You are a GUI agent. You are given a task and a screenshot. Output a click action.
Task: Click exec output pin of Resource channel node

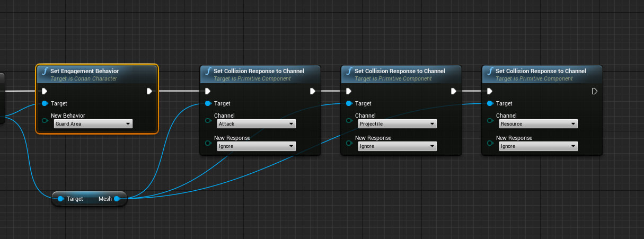pos(594,91)
